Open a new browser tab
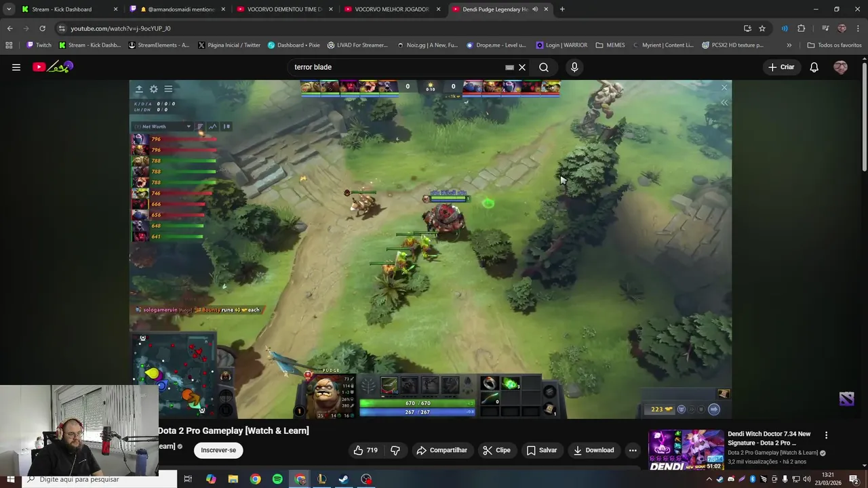 point(562,9)
